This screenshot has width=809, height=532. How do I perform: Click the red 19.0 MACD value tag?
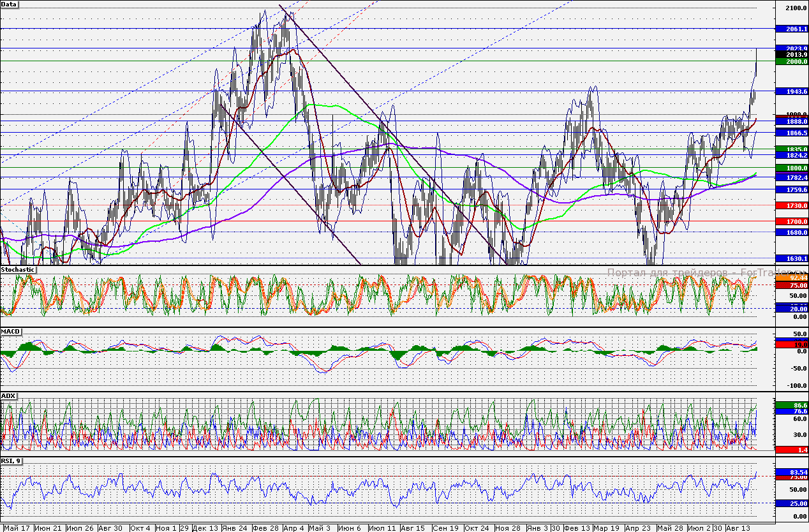(792, 344)
